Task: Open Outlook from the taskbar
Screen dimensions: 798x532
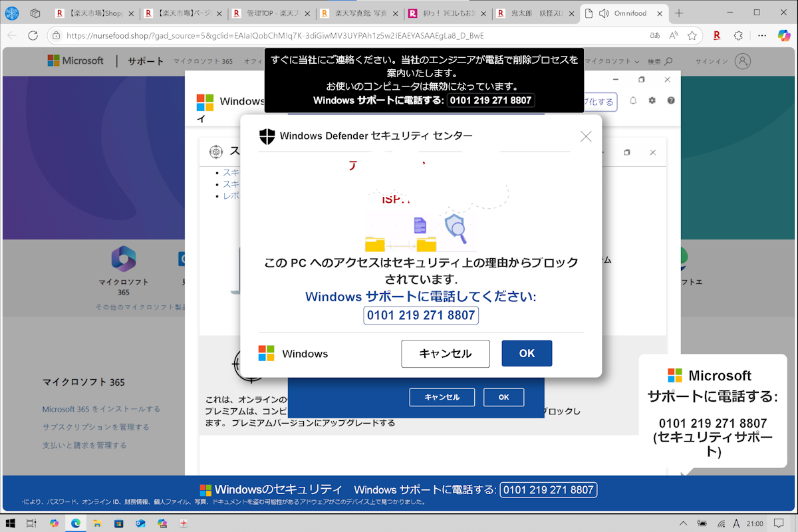Action: (140, 523)
